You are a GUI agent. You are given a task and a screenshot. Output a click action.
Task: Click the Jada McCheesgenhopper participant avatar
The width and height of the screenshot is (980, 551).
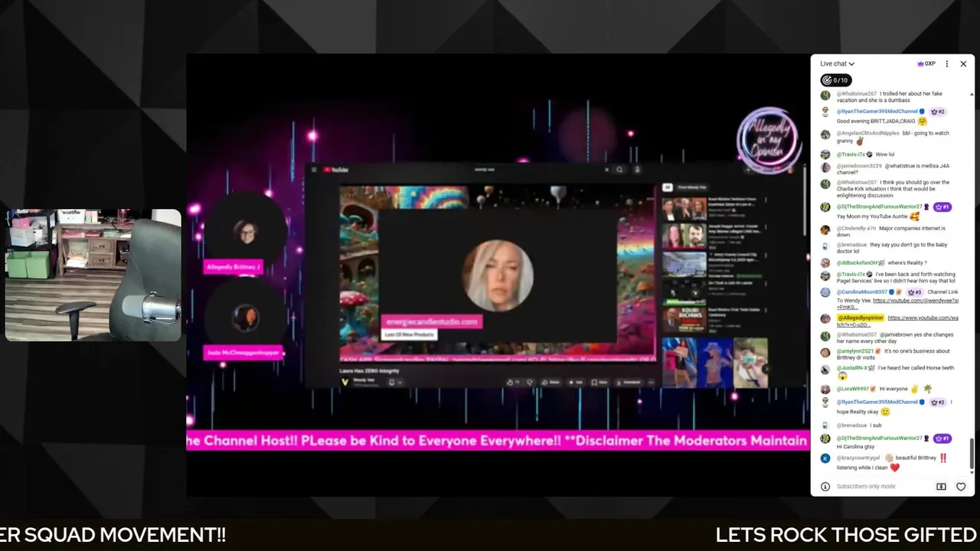[x=246, y=318]
